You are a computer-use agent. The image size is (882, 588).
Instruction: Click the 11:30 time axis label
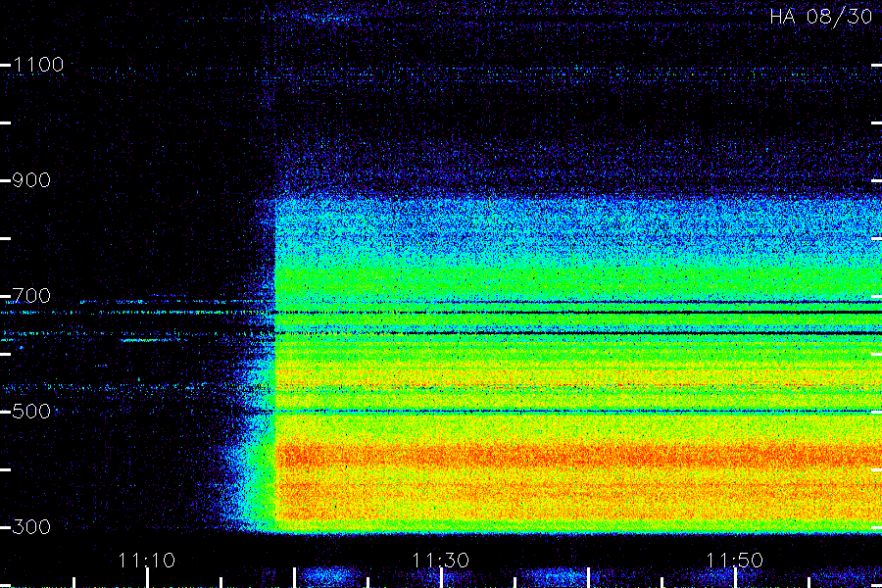441,561
